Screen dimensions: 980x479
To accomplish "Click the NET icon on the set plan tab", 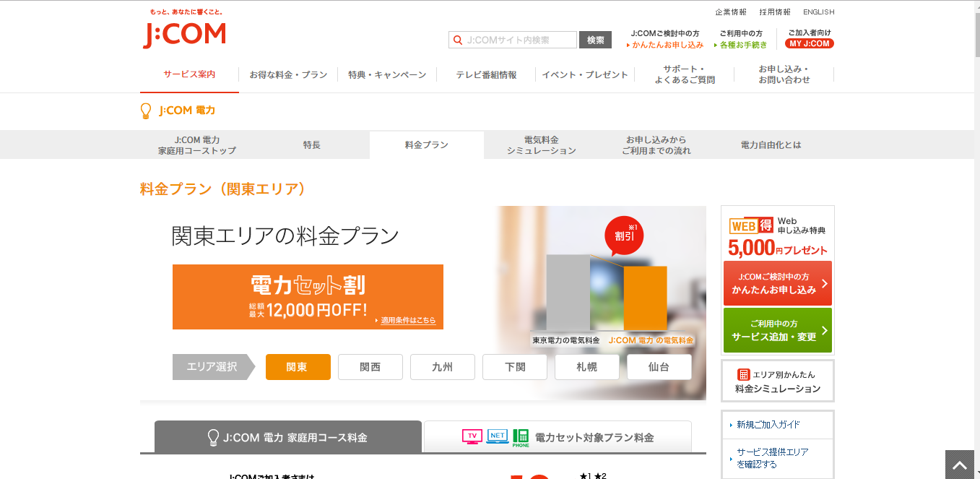I will pyautogui.click(x=498, y=436).
